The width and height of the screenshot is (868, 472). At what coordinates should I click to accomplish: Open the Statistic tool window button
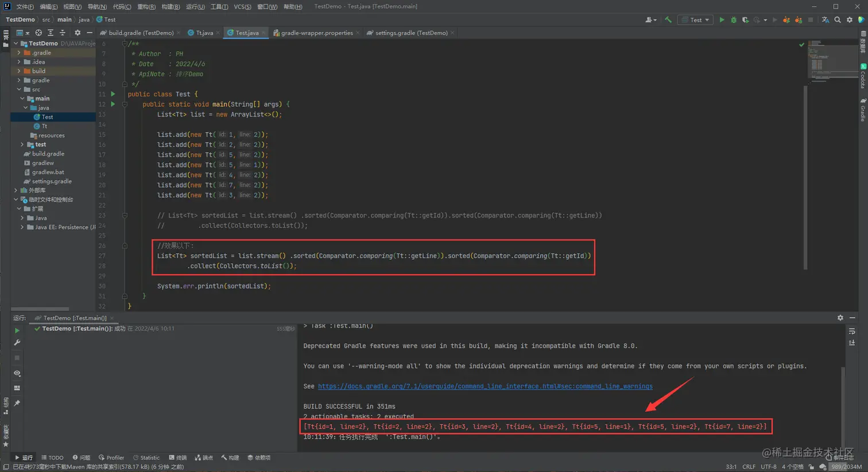146,458
